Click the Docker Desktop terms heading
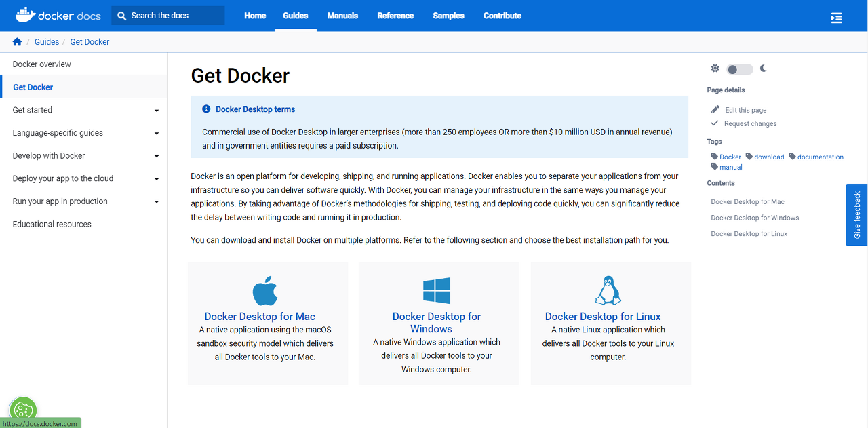Screen dimensions: 868x428 click(x=255, y=109)
